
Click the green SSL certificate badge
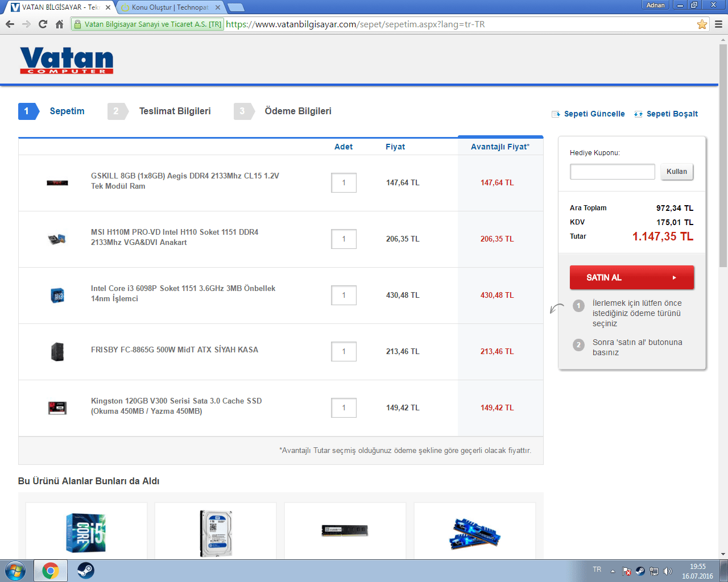click(147, 24)
